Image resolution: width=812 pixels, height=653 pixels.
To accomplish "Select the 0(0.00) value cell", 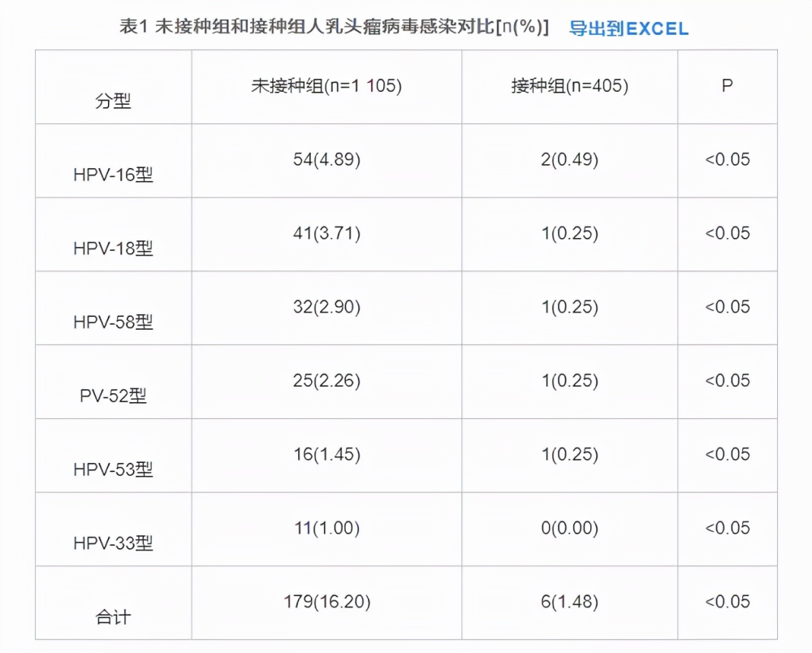I will pyautogui.click(x=570, y=528).
